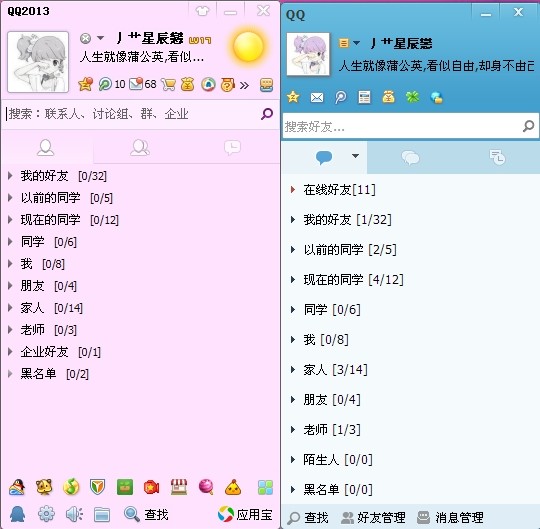The width and height of the screenshot is (540, 529).
Task: Expand 现在的同学 [0/12] group
Action: pyautogui.click(x=10, y=220)
